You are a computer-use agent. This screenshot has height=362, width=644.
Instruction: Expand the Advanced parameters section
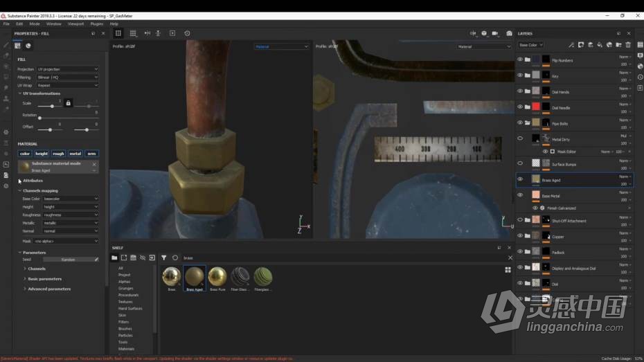tap(25, 289)
